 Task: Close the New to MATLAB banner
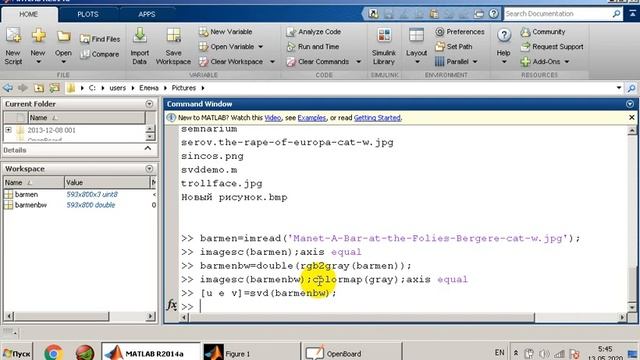[x=632, y=118]
